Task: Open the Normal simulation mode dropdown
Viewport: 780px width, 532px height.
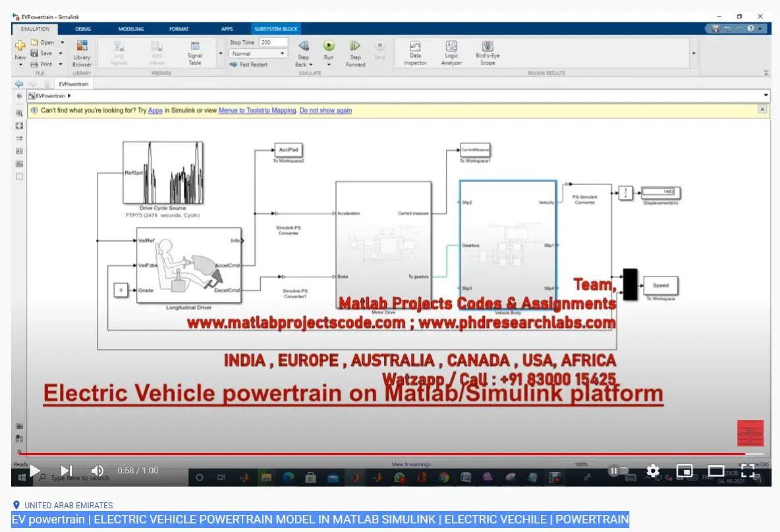Action: tap(258, 54)
